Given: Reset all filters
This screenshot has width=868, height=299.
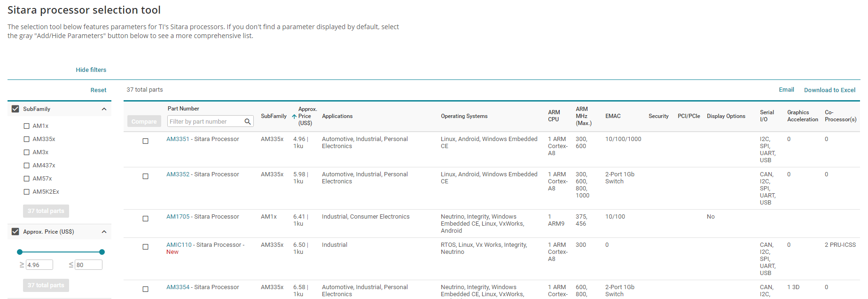Looking at the screenshot, I should click(x=98, y=90).
